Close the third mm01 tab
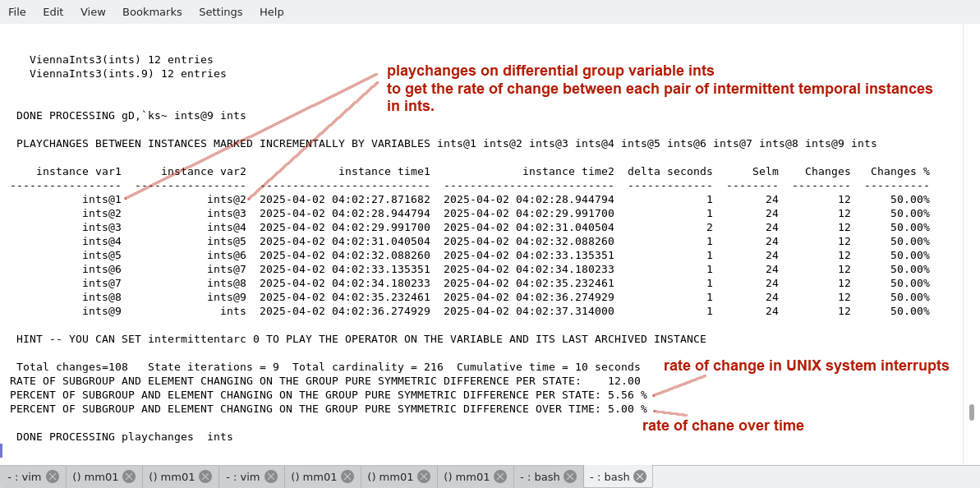Viewport: 980px width, 488px height. 347,476
